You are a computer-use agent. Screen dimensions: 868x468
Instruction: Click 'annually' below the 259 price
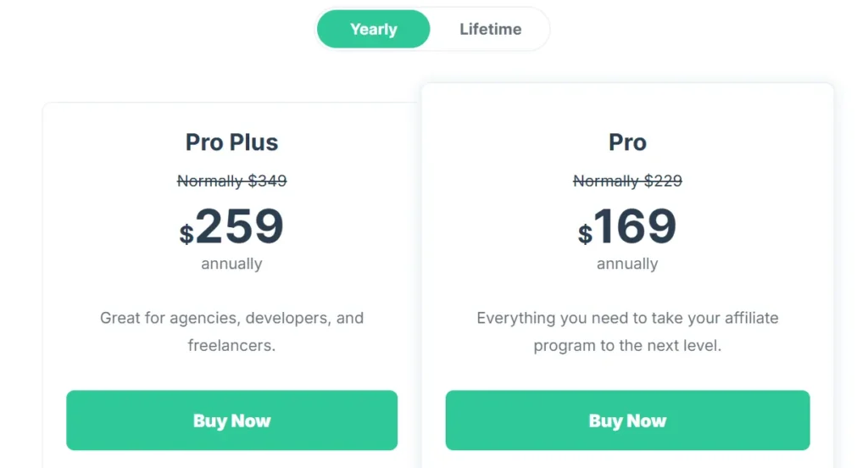click(x=231, y=264)
